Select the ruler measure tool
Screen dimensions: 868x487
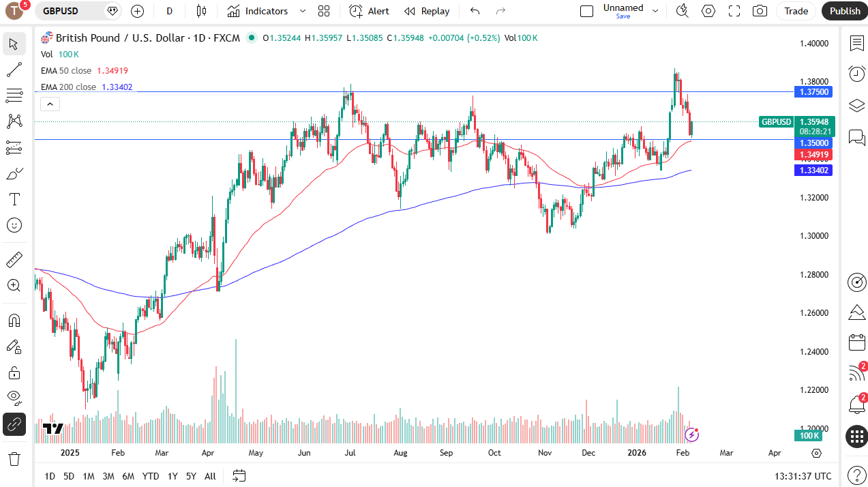14,260
